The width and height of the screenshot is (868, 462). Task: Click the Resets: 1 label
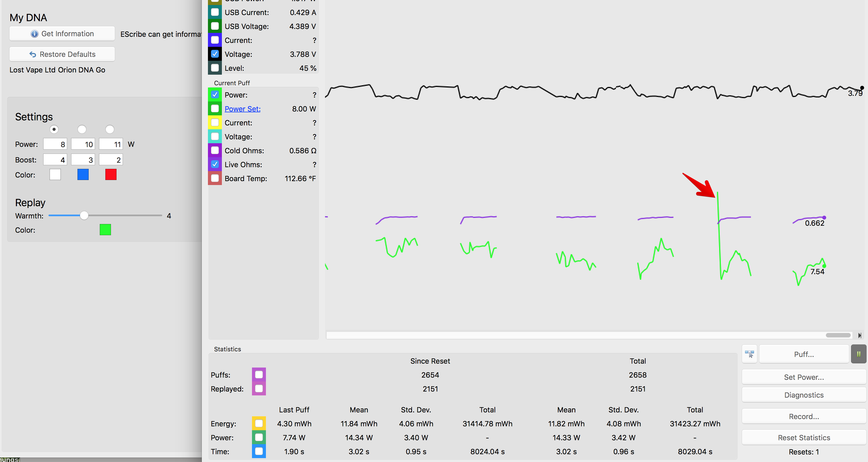coord(804,452)
